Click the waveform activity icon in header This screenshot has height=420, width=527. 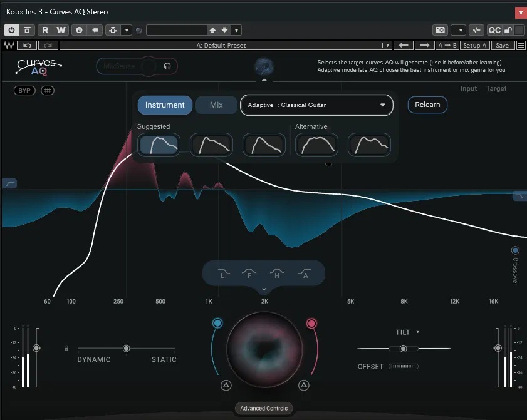477,30
